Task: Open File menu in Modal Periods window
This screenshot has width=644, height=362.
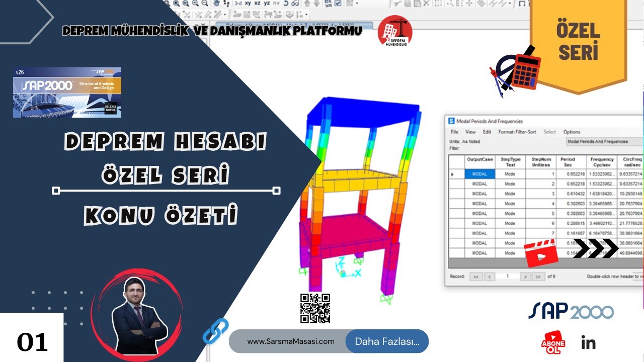Action: [x=454, y=132]
